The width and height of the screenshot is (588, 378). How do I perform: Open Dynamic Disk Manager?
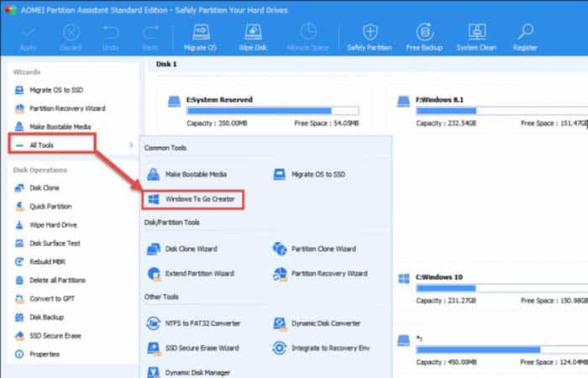point(188,372)
